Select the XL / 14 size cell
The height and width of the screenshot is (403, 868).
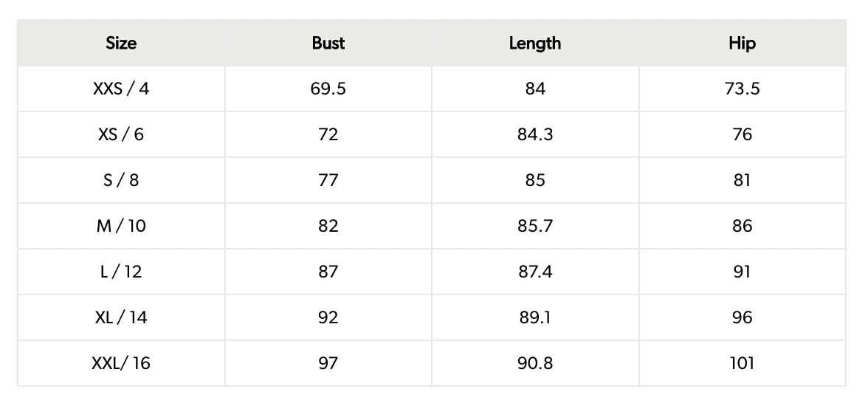(121, 318)
